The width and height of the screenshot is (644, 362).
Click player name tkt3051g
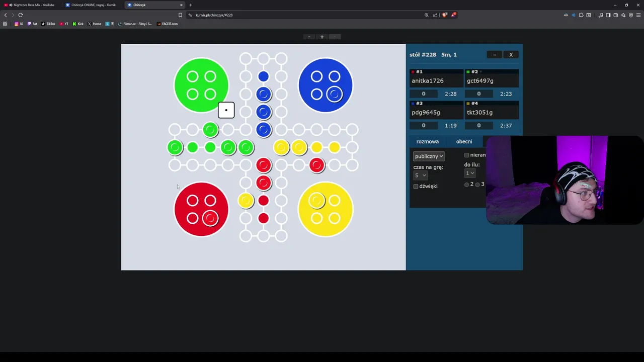[479, 113]
